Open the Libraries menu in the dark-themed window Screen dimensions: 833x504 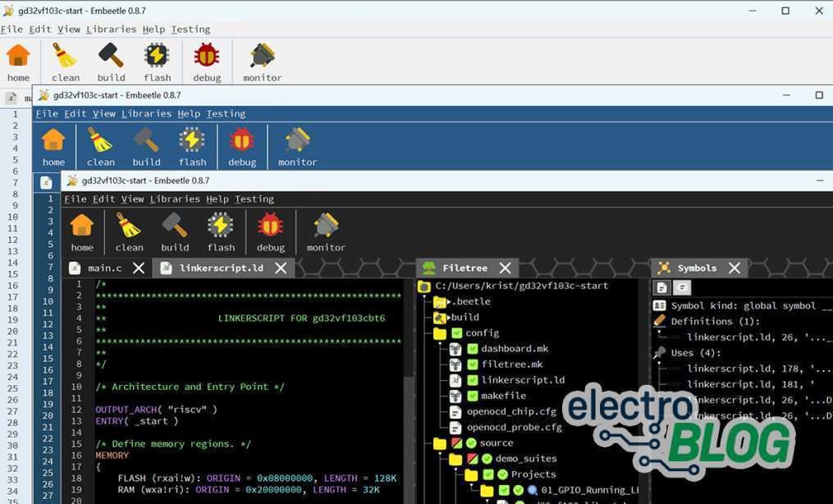(x=175, y=199)
